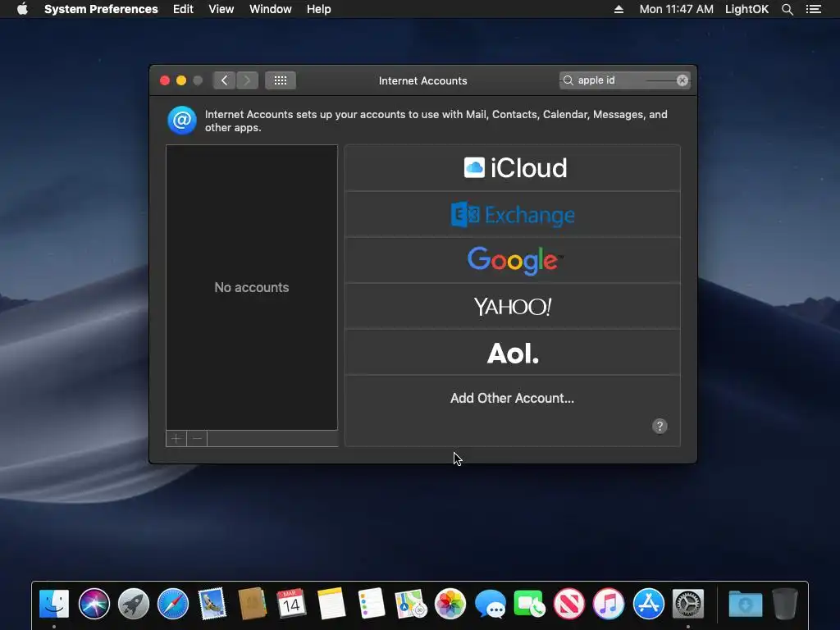Add a Yahoo account

click(513, 307)
